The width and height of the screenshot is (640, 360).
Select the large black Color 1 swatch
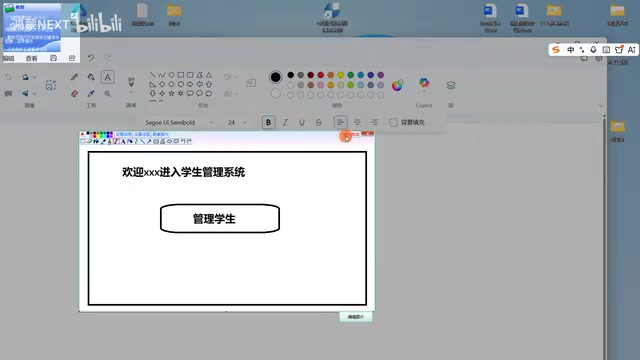point(276,77)
